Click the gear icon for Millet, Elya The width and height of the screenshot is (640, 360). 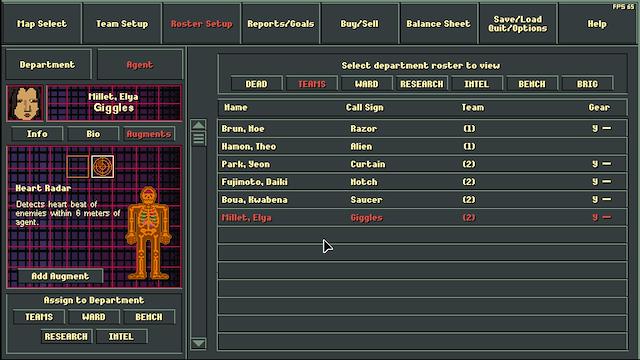click(x=602, y=218)
